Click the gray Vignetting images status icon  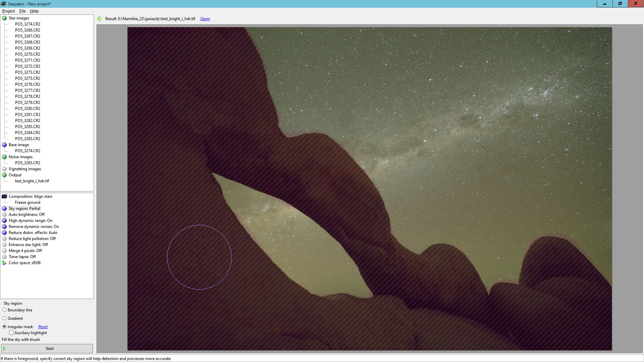tap(4, 169)
